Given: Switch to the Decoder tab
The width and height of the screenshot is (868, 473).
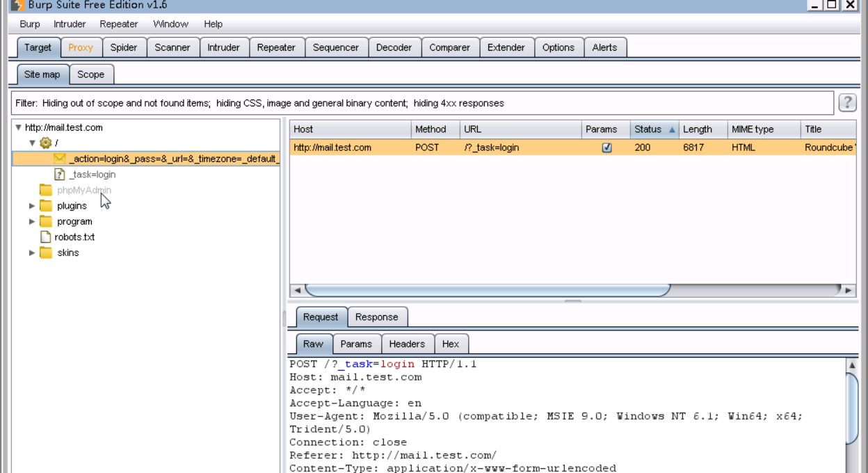Looking at the screenshot, I should point(394,47).
